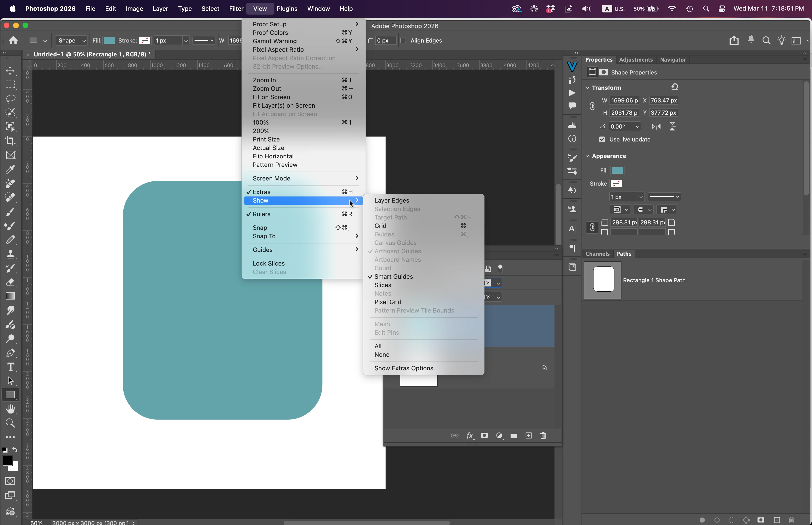Click Show Extras Options menu entry
Image resolution: width=812 pixels, height=525 pixels.
[406, 368]
